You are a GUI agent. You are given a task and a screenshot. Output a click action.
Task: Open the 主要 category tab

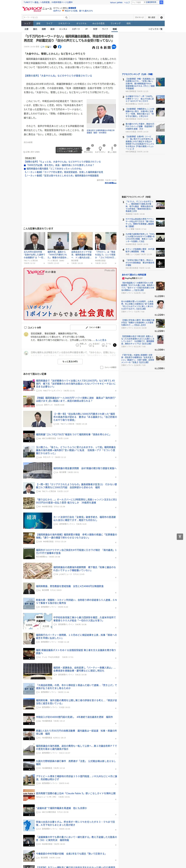click(x=26, y=29)
